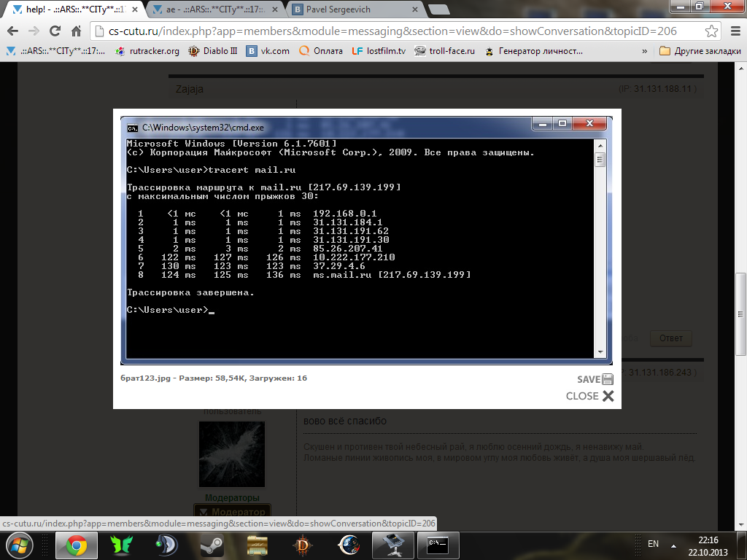Screen dimensions: 747x560
Task: Click the page vertical scrollbar thumb
Action: click(x=741, y=314)
